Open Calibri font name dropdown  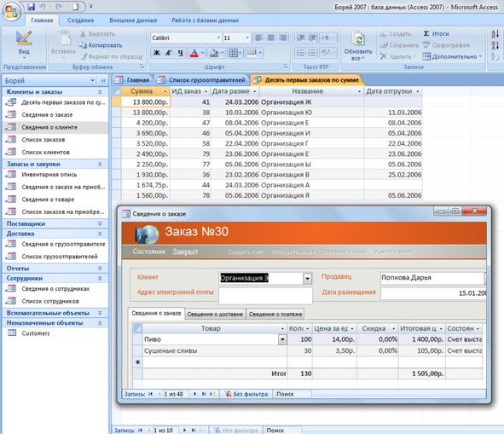[x=218, y=38]
